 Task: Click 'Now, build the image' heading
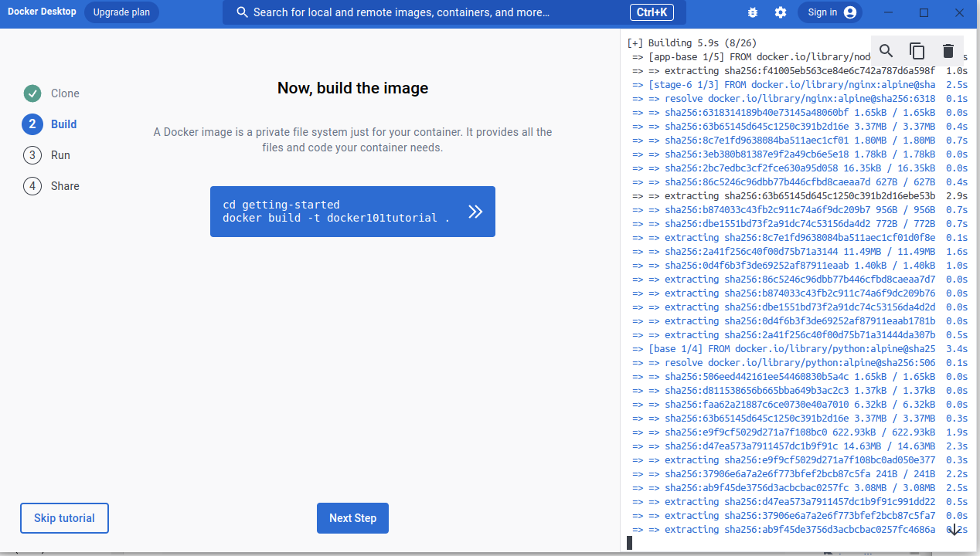(352, 88)
